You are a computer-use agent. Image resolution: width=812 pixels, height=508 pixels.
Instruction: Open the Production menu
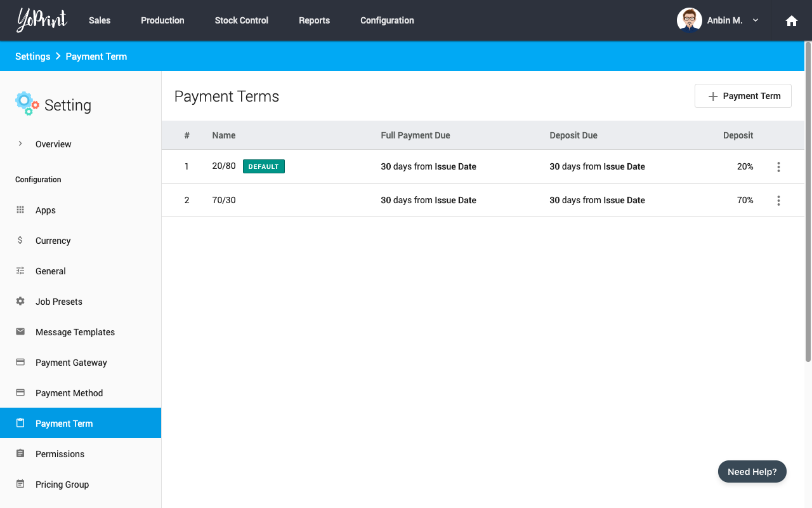click(162, 20)
